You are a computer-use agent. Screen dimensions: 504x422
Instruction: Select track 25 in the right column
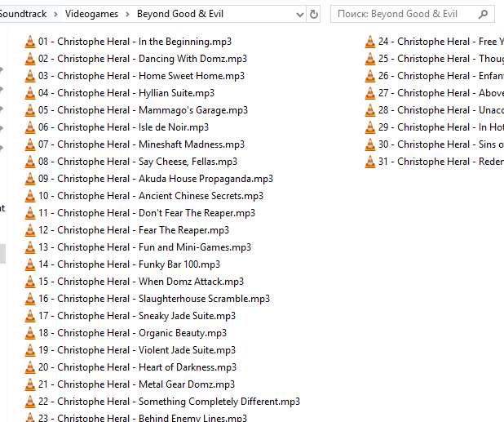click(x=434, y=59)
